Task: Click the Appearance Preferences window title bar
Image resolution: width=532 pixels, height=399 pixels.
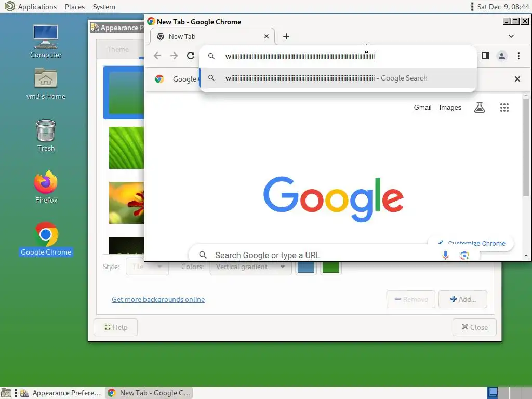Action: 116,28
